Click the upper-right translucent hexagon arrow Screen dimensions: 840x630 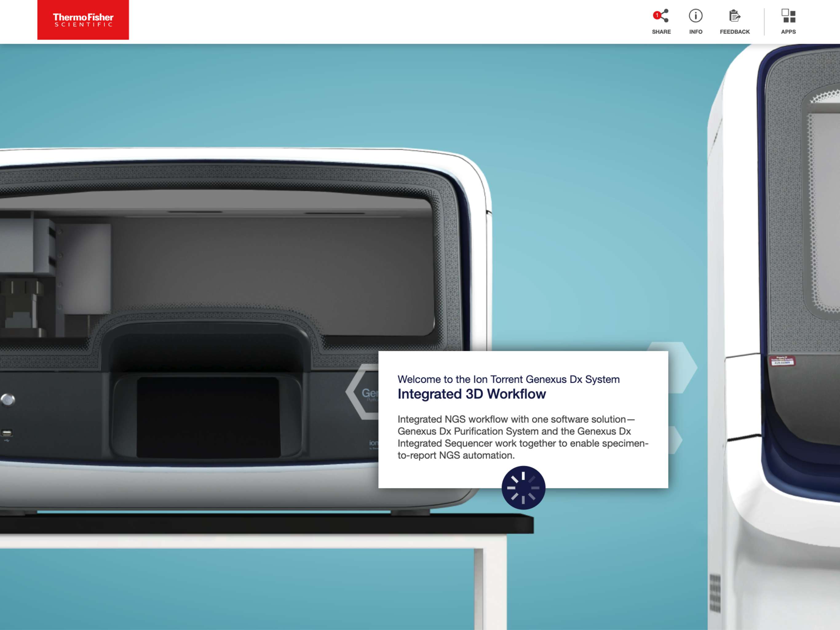682,367
